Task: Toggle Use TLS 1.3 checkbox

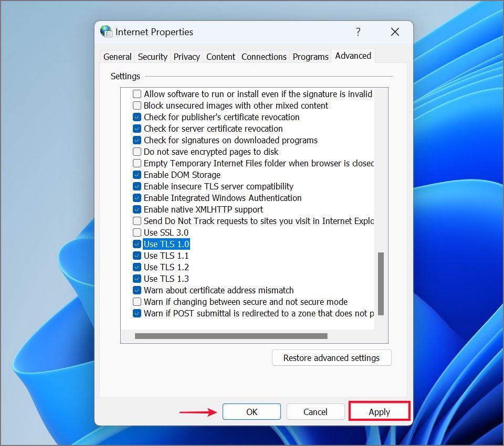Action: 137,279
